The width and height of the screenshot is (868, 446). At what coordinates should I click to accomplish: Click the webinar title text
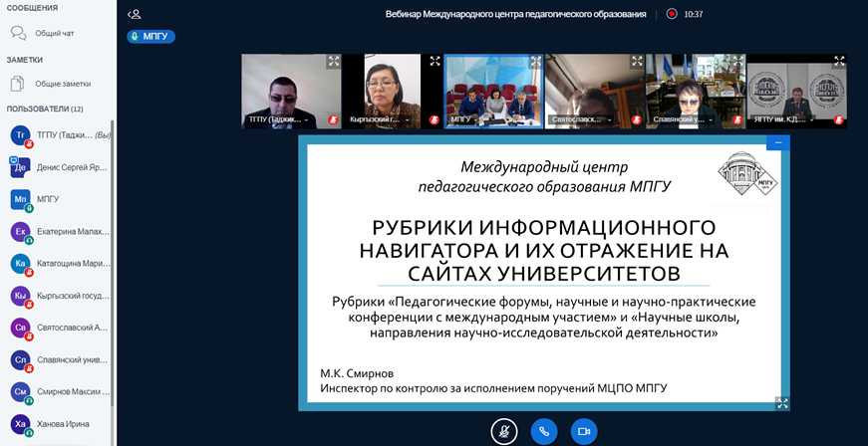point(516,14)
